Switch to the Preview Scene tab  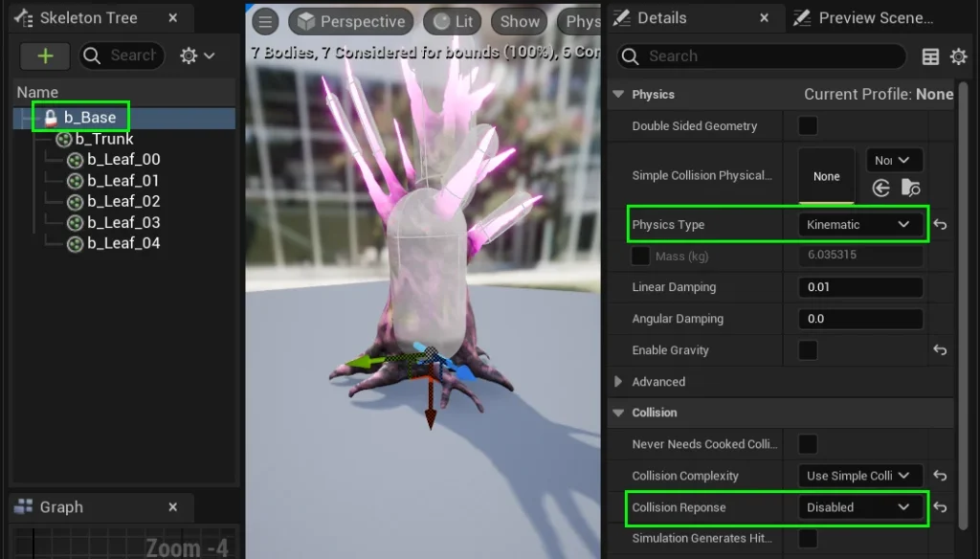(x=875, y=18)
